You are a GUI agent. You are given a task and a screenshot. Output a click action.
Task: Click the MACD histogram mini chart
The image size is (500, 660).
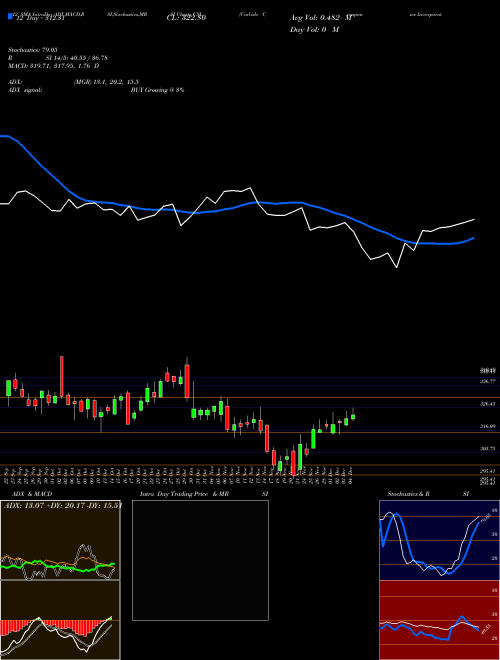click(x=60, y=620)
